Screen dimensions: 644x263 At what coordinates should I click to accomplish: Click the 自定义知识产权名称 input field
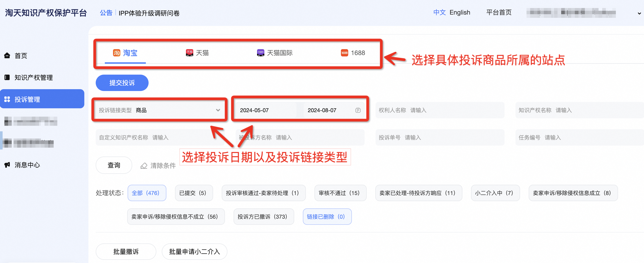tap(160, 137)
